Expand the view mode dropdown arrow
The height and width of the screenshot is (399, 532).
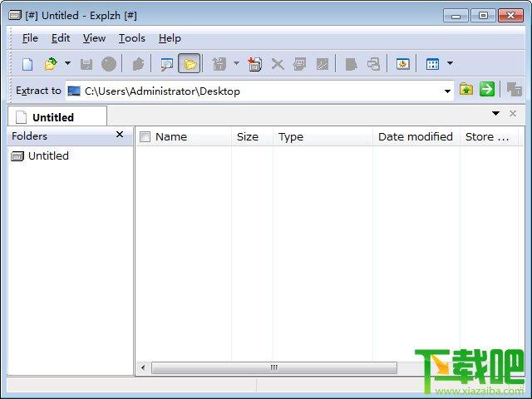(450, 63)
